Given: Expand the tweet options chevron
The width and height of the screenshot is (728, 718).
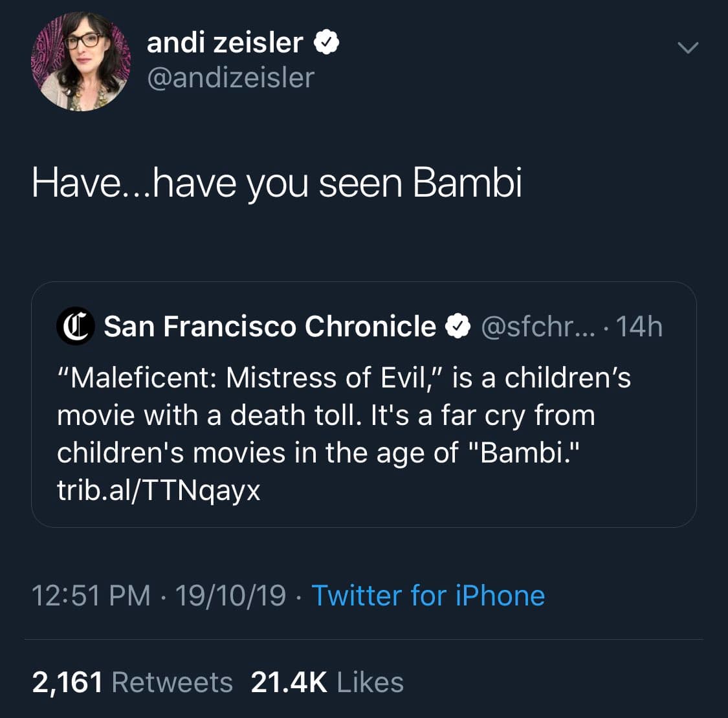Looking at the screenshot, I should 687,48.
